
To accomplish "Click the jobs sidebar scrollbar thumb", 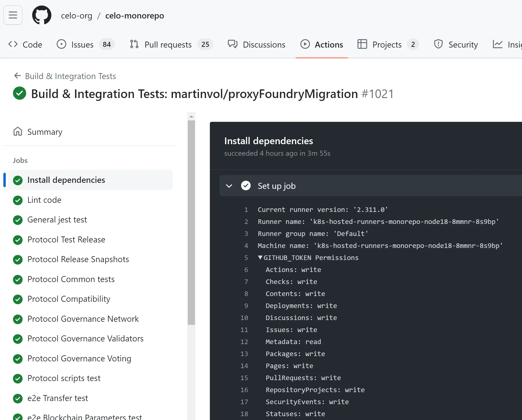I will (191, 222).
